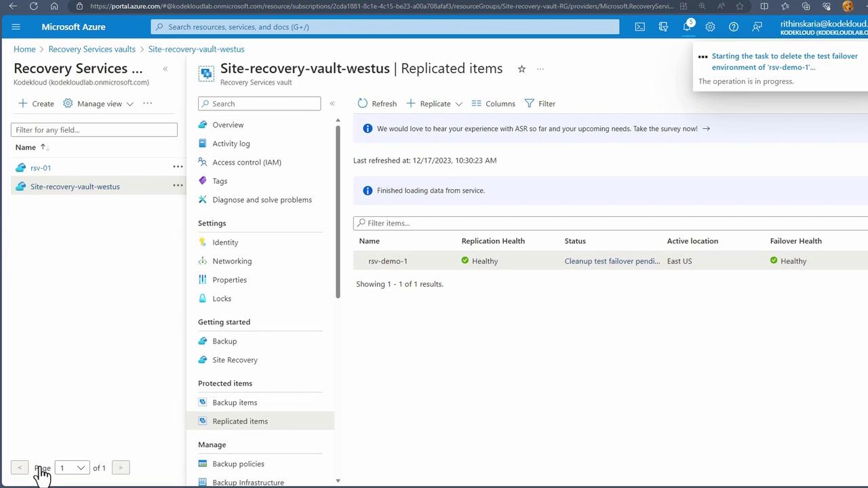This screenshot has width=868, height=488.
Task: Open more options for rsv-01 vault
Action: (178, 167)
